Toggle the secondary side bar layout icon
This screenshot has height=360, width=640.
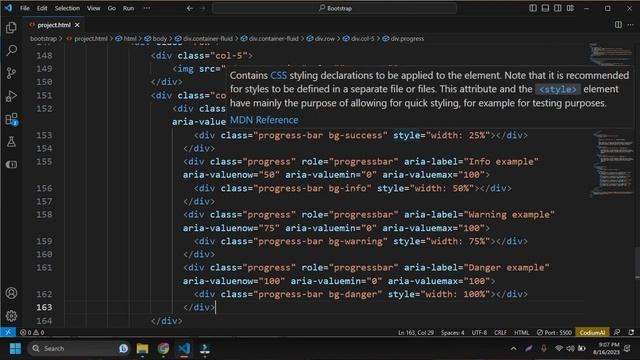pyautogui.click(x=558, y=8)
